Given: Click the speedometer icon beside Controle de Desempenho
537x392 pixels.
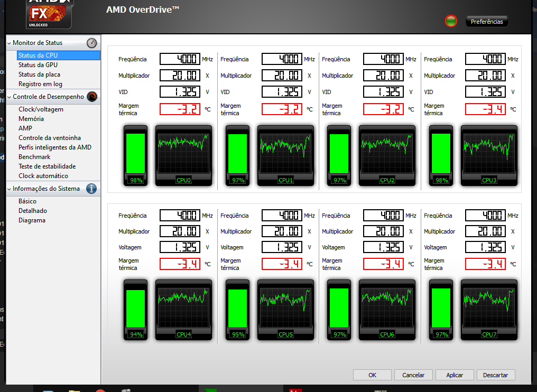Looking at the screenshot, I should click(92, 97).
